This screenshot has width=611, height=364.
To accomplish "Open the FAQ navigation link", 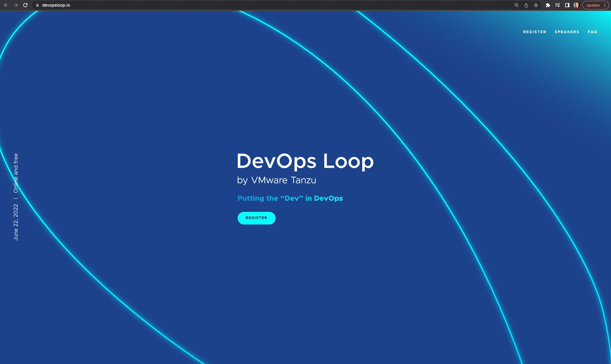I will [592, 32].
